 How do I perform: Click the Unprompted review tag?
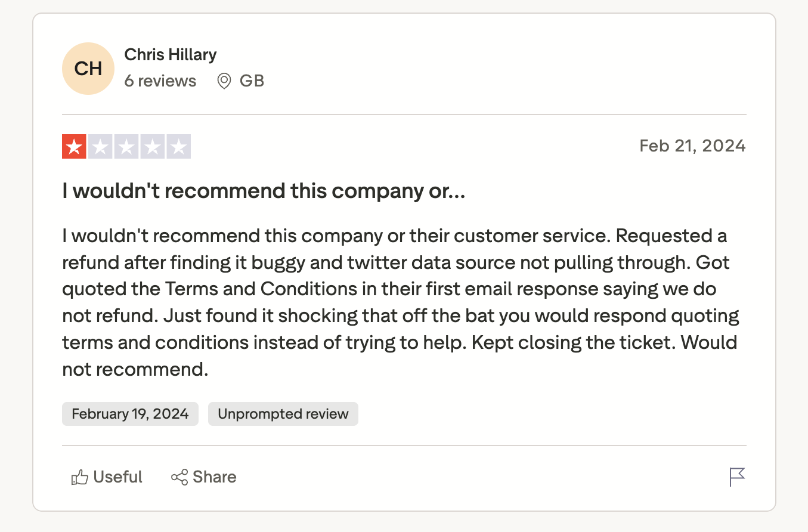click(283, 413)
